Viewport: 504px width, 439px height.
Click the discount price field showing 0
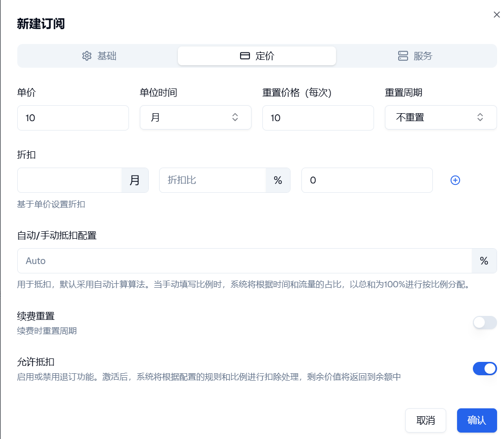367,180
